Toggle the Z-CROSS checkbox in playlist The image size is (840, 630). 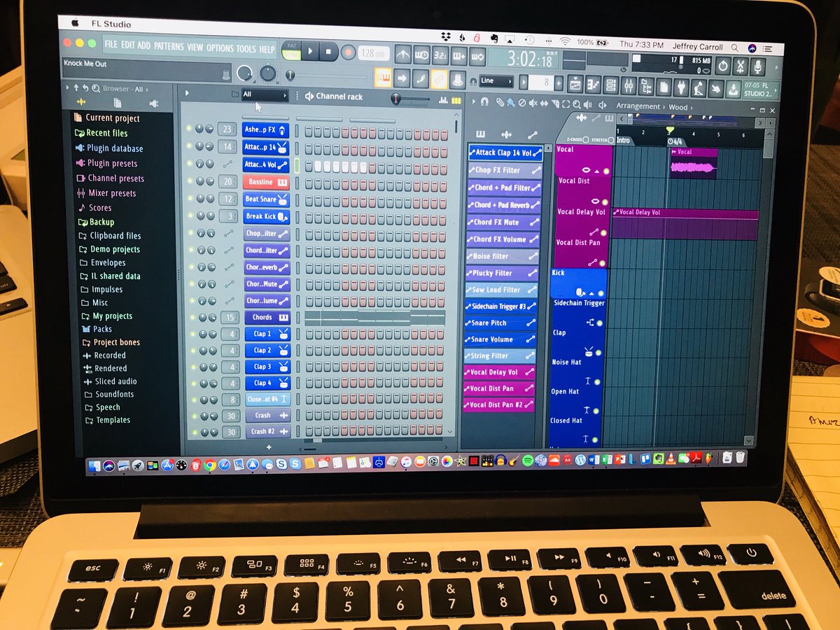pos(585,139)
